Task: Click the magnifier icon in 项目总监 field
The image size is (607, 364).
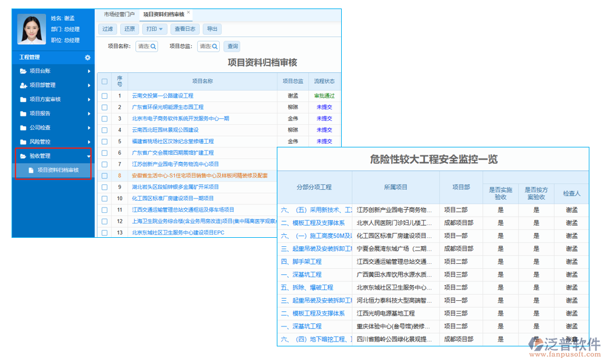Action: click(214, 46)
